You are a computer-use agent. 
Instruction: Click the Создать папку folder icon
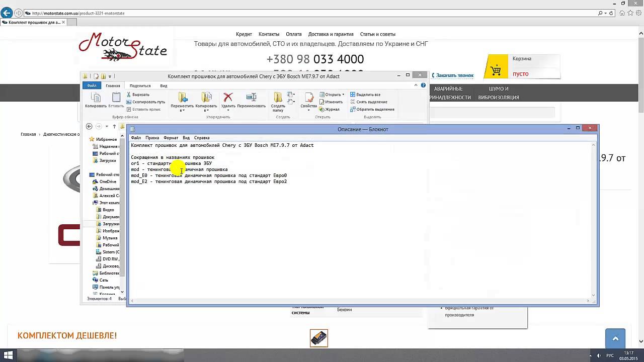click(x=278, y=97)
